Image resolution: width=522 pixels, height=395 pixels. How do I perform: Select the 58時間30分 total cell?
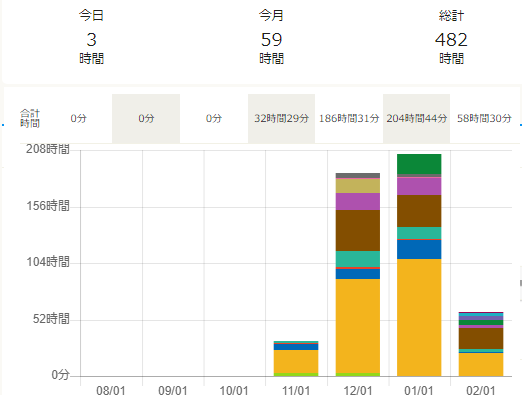(x=484, y=118)
